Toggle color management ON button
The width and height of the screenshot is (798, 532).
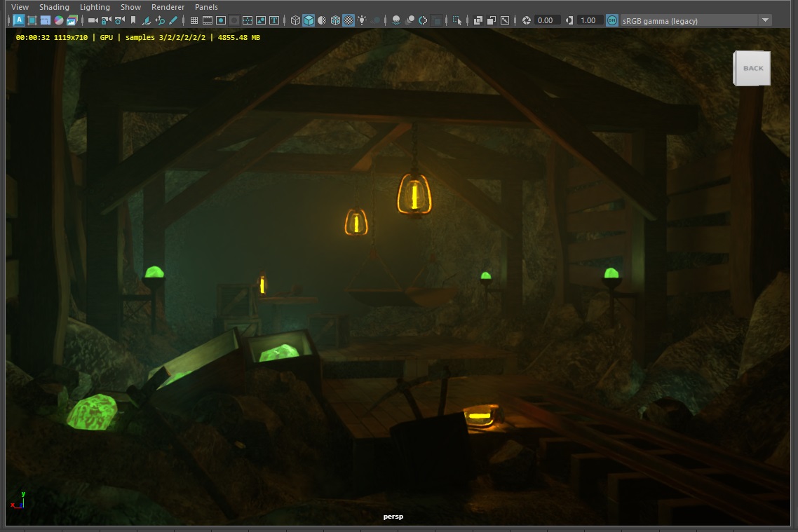pos(612,20)
